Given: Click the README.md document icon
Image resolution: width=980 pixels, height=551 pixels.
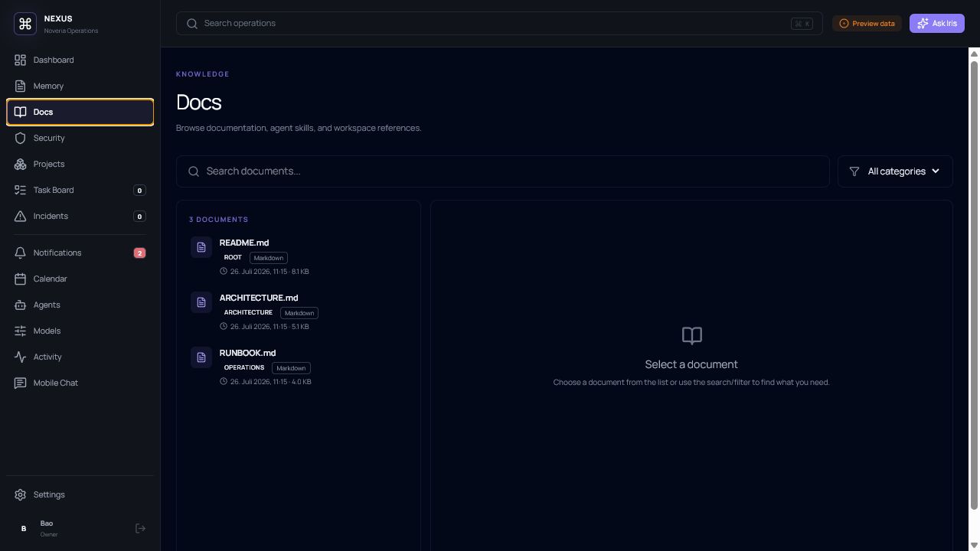Looking at the screenshot, I should pyautogui.click(x=201, y=247).
